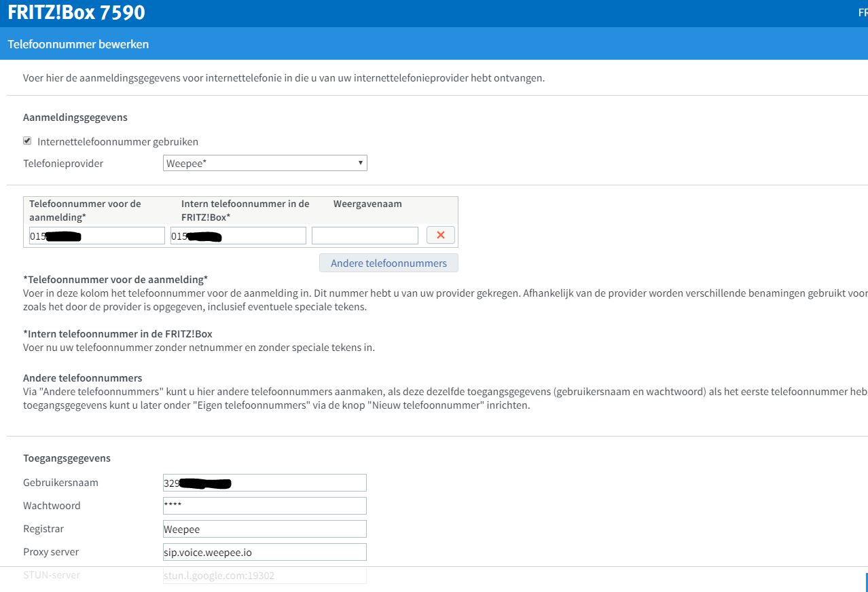Click the Telefoonnummer voor de aanmelding column header
The height and width of the screenshot is (592, 868).
(85, 210)
